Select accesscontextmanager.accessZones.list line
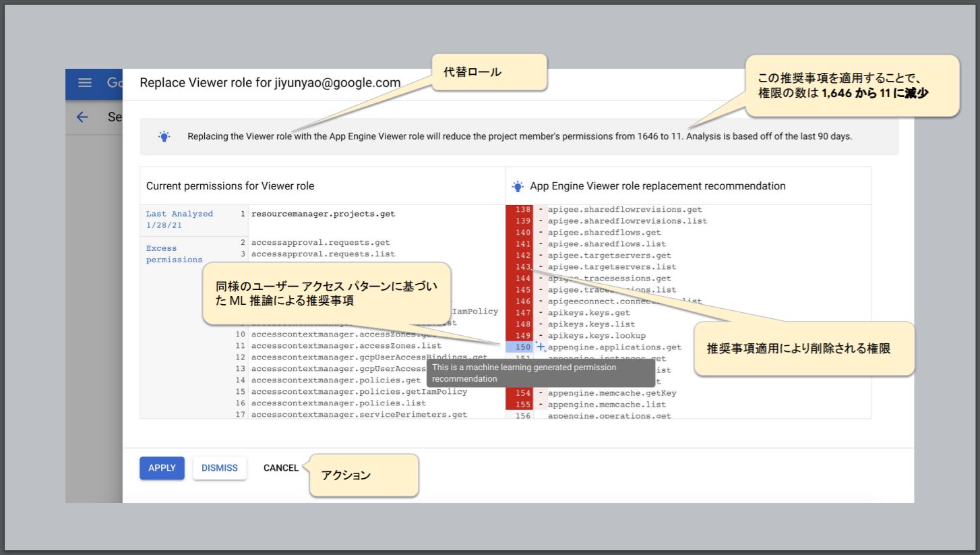This screenshot has width=980, height=555. pyautogui.click(x=346, y=346)
